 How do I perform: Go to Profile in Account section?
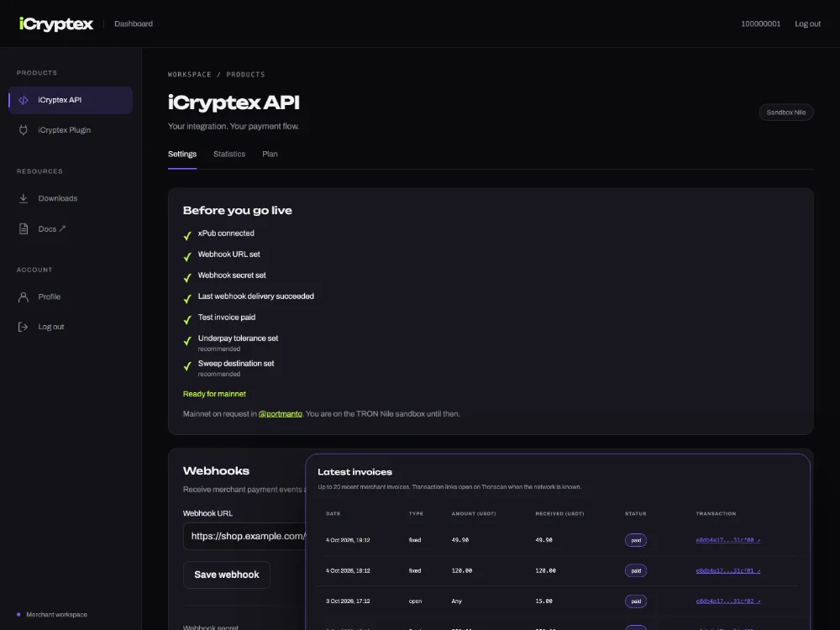71,297
